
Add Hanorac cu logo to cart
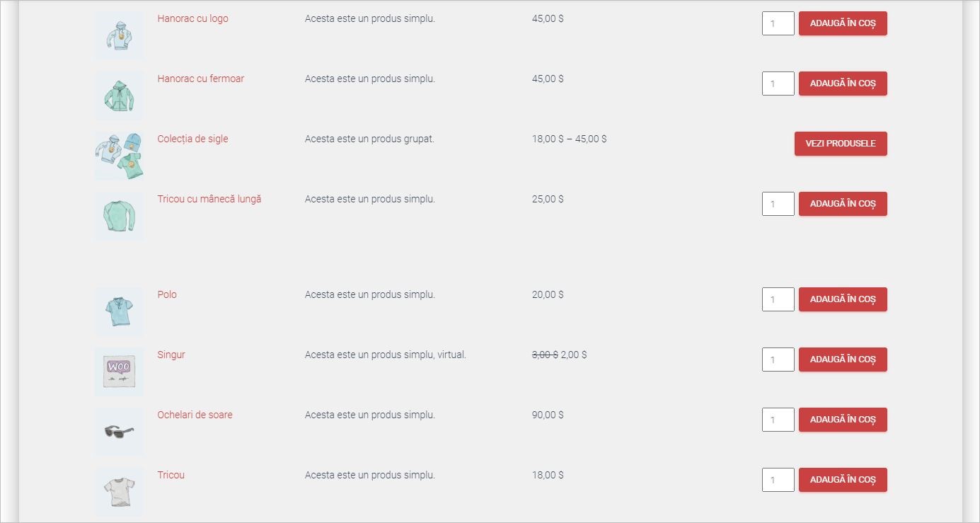(x=842, y=23)
